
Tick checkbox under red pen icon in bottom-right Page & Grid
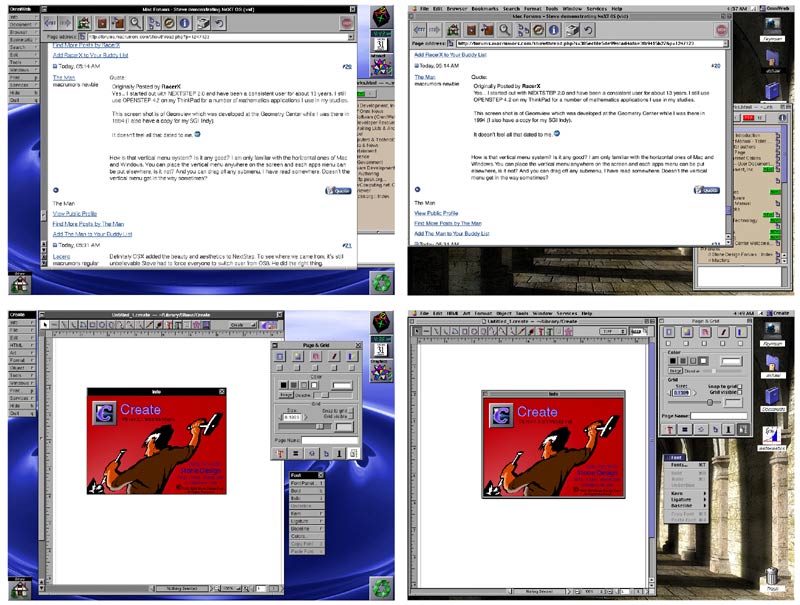(723, 343)
